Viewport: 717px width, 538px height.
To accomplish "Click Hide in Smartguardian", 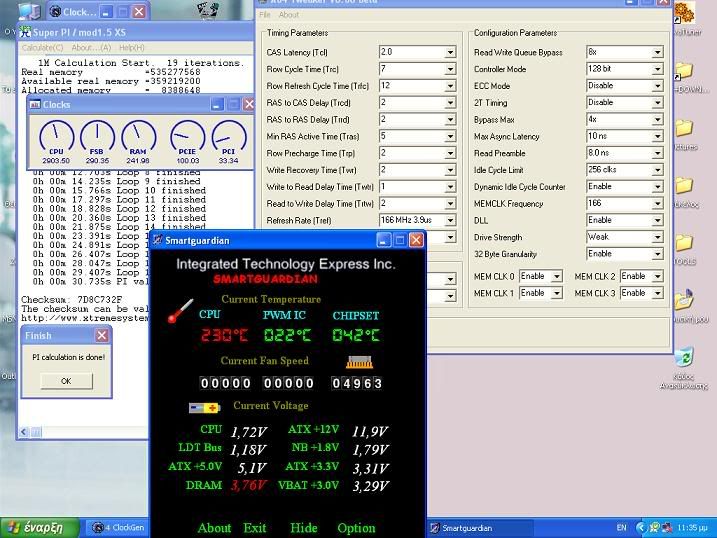I will point(304,528).
